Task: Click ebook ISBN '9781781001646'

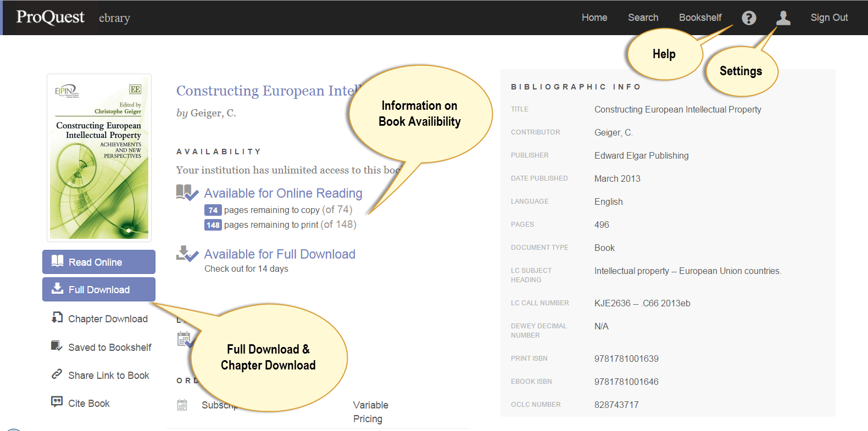Action: [626, 382]
